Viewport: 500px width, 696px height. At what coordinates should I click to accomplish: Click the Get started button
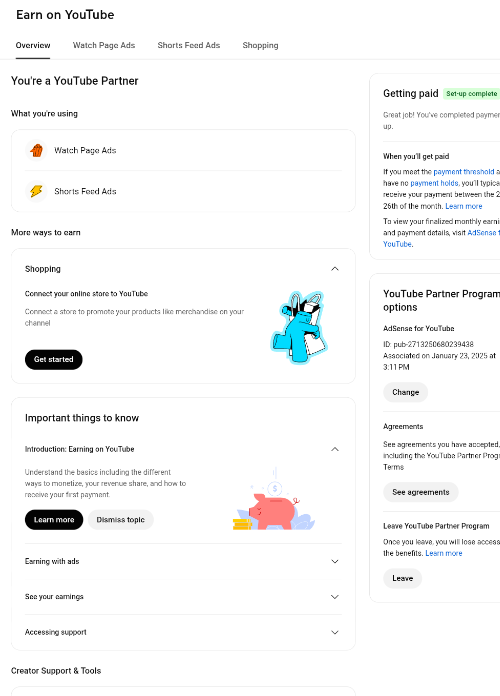tap(54, 360)
